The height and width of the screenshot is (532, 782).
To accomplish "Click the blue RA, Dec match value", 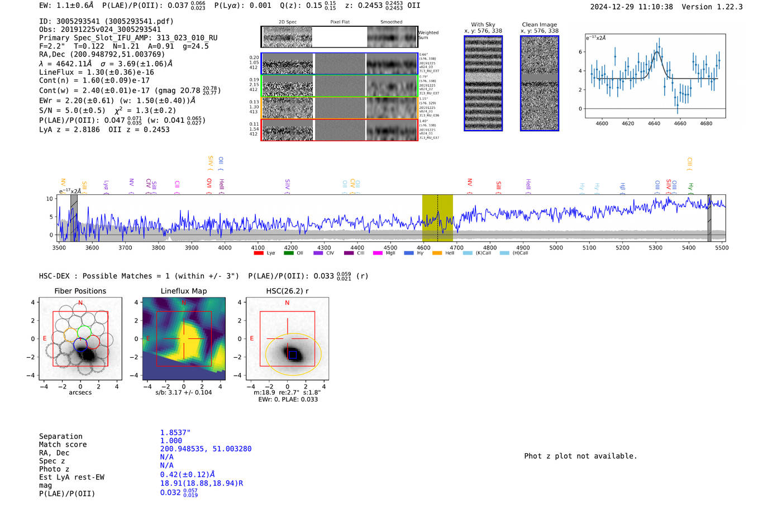I will 206,449.
